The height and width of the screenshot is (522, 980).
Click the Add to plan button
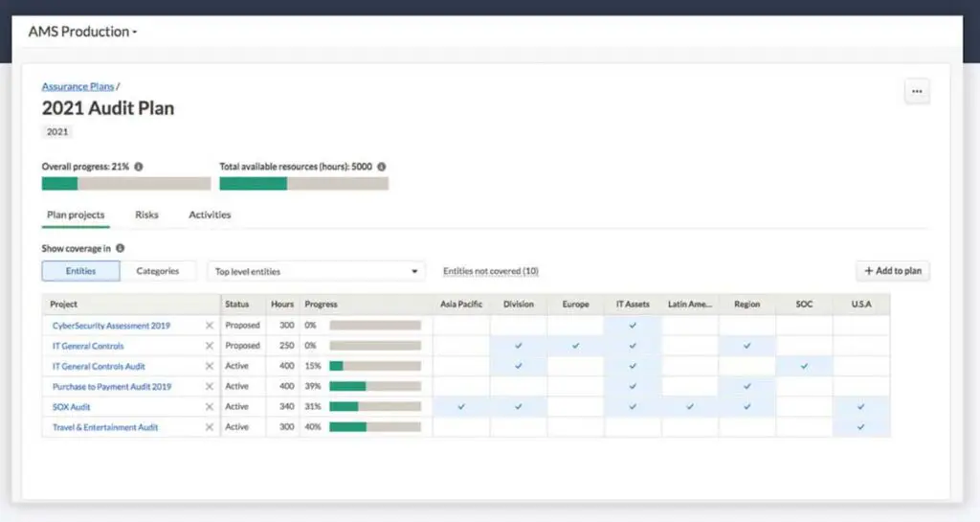click(892, 271)
